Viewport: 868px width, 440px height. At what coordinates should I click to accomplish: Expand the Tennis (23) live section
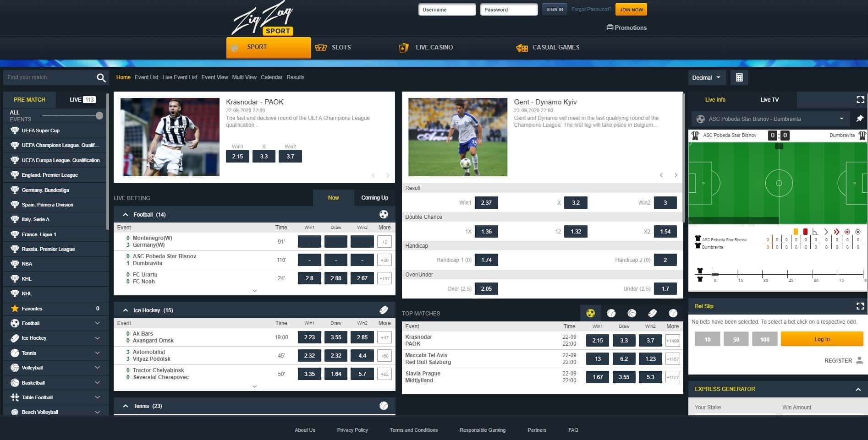(125, 406)
